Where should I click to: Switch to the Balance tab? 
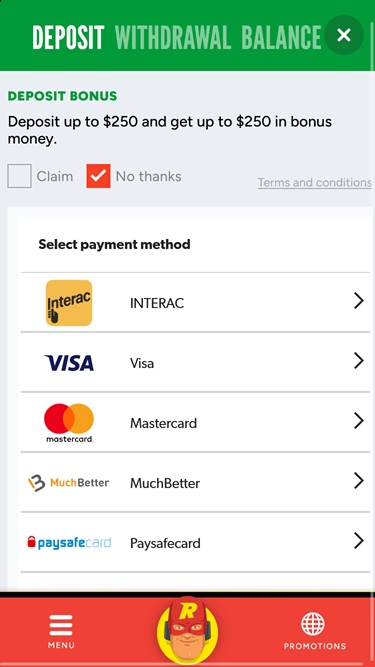pyautogui.click(x=281, y=37)
